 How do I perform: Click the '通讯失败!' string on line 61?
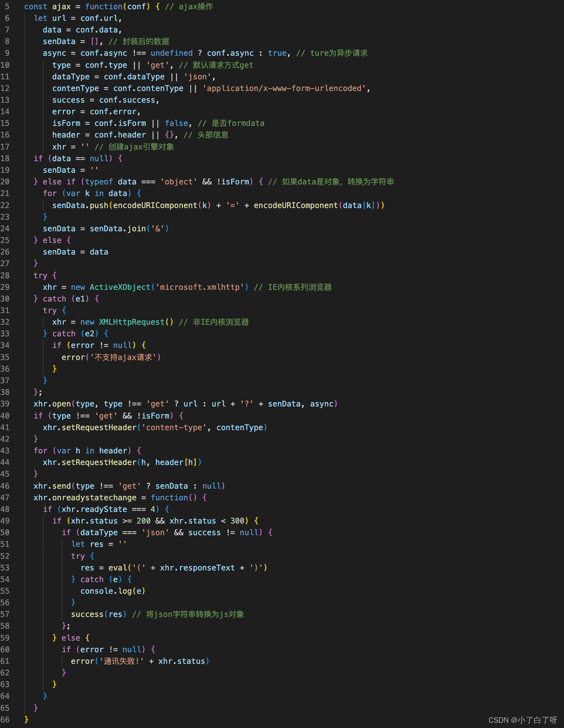point(121,661)
